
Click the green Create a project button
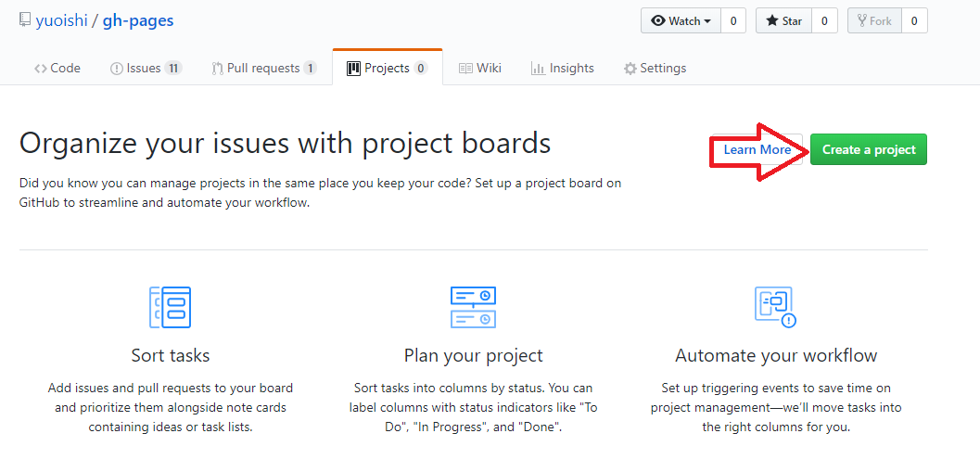click(868, 149)
